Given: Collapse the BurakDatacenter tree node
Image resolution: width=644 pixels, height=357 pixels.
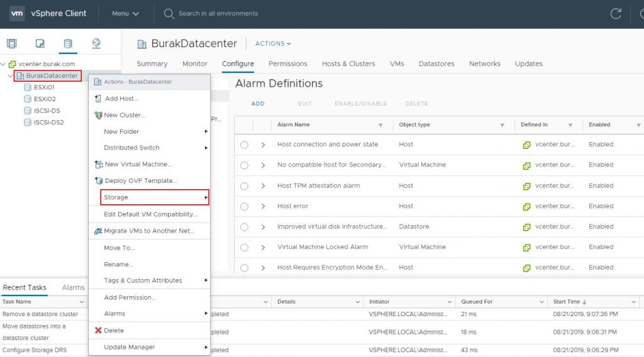Looking at the screenshot, I should (10, 75).
